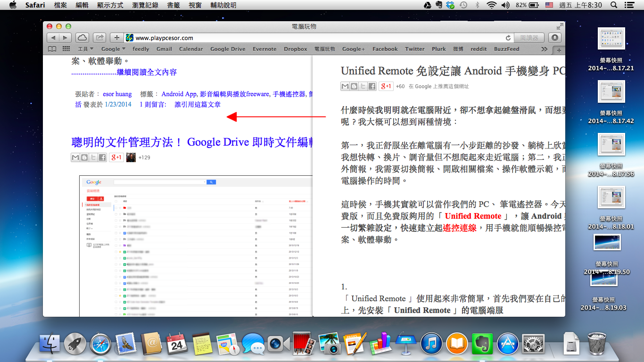Screen dimensions: 644x362
Task: Open Google Drive screenshot image in post
Action: click(196, 246)
